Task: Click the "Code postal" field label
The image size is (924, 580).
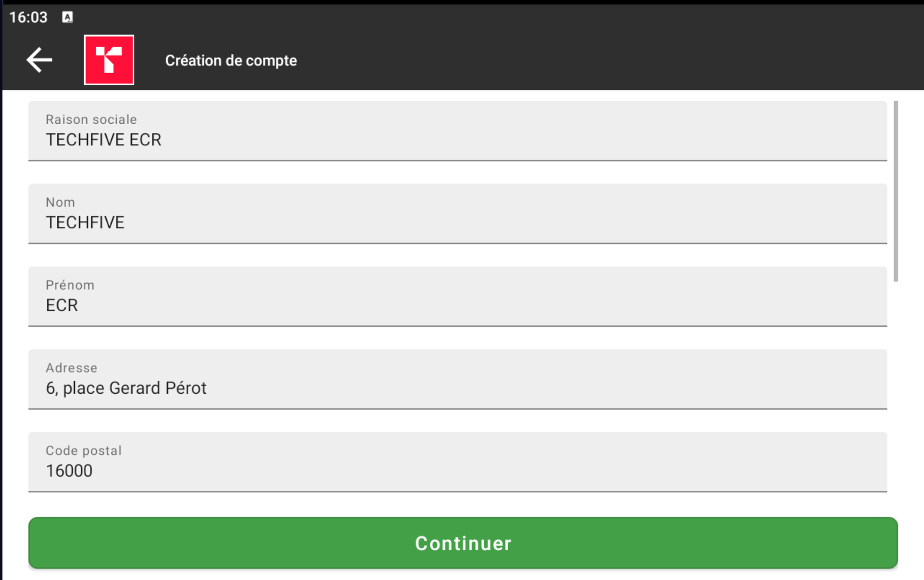Action: coord(83,451)
